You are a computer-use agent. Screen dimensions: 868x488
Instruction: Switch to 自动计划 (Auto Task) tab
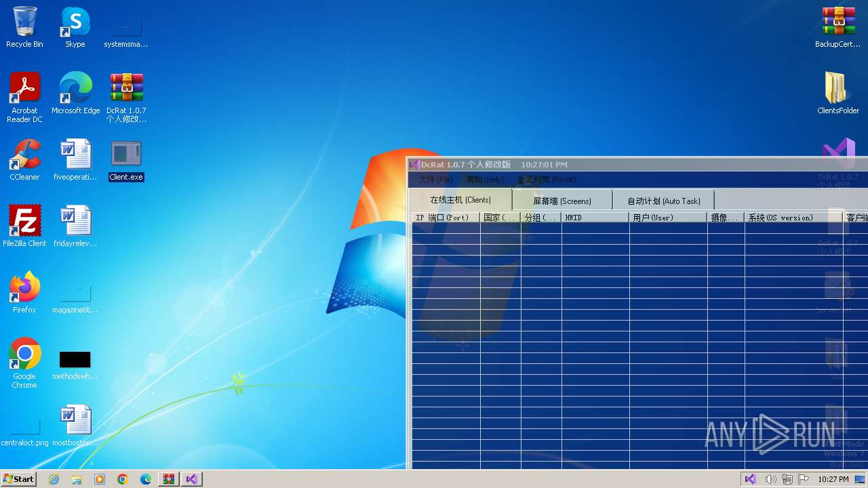tap(664, 201)
